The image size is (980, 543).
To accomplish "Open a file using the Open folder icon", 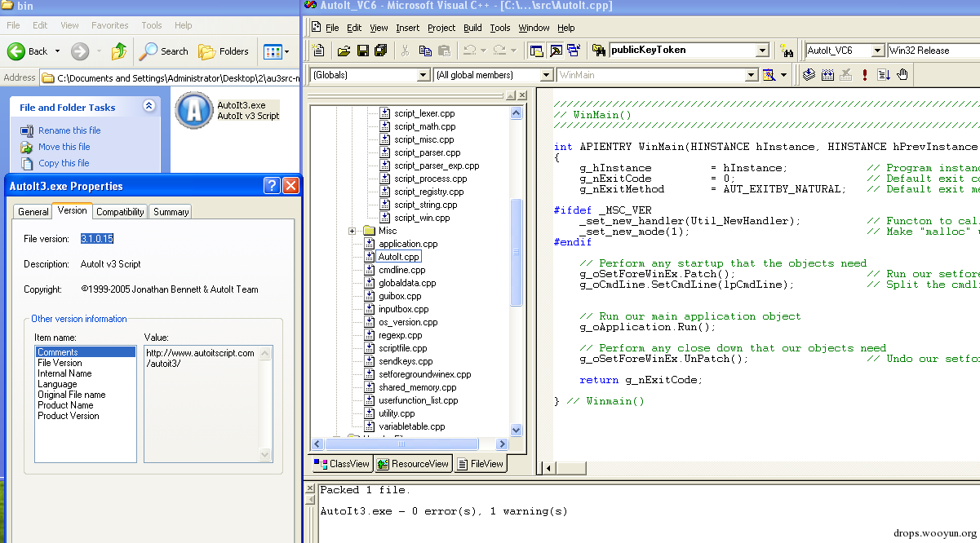I will point(345,50).
